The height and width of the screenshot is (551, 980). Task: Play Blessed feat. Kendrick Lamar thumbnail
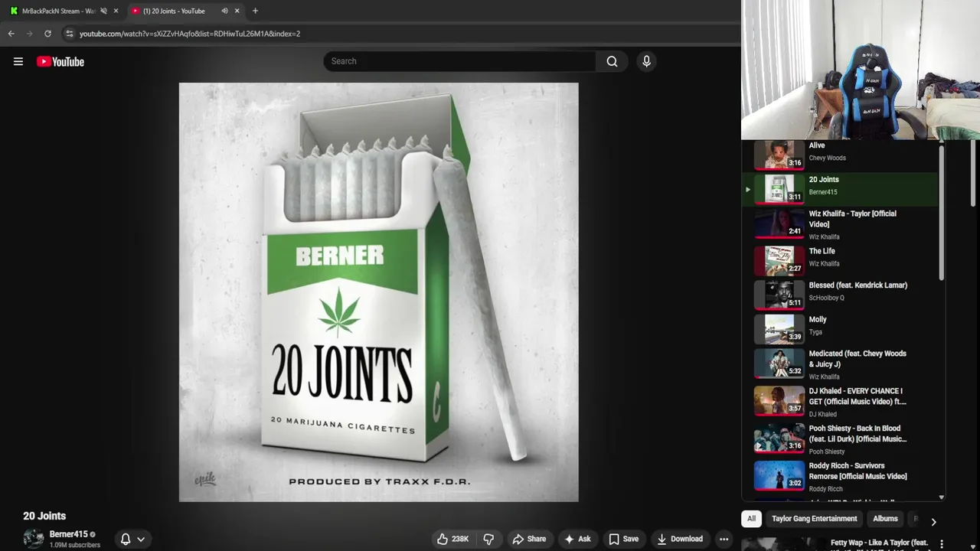point(779,295)
